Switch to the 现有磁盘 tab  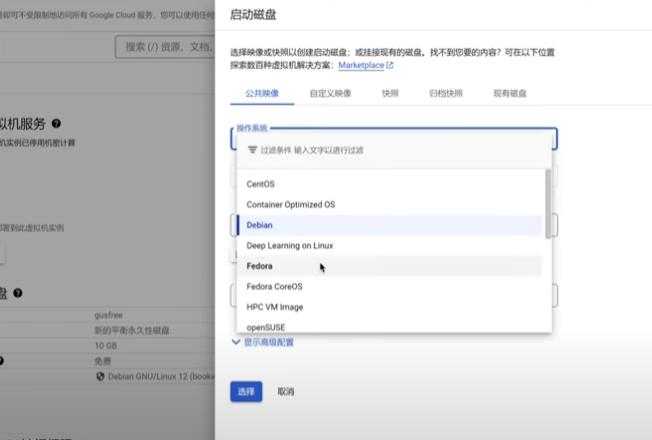coord(510,93)
